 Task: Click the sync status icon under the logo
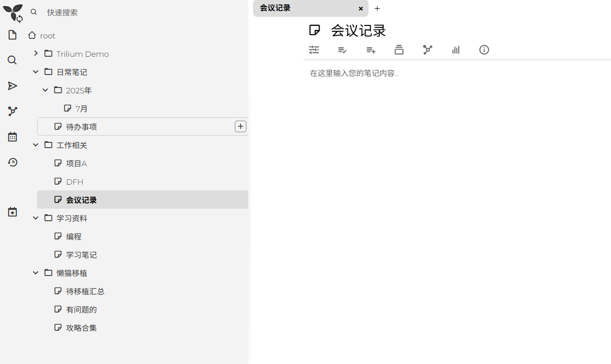[20, 19]
